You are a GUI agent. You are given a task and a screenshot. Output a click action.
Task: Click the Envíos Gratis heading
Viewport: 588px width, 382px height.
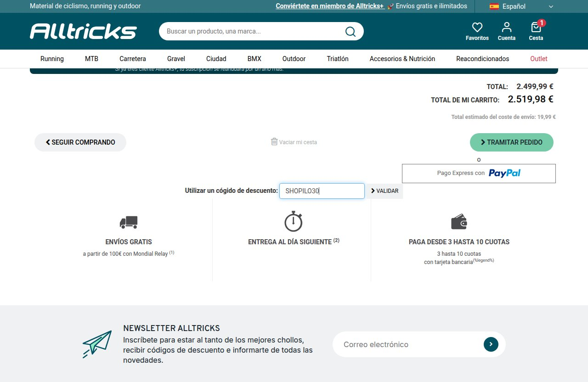tap(129, 242)
